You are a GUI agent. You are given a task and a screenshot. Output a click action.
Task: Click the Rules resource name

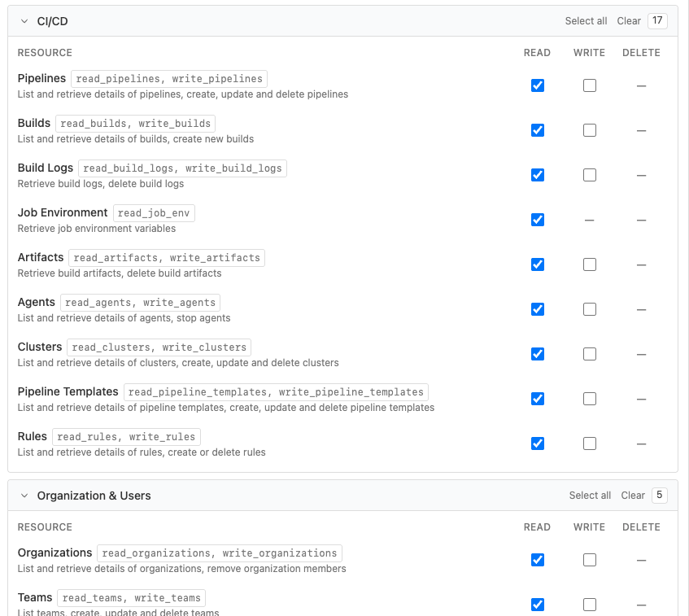click(32, 436)
